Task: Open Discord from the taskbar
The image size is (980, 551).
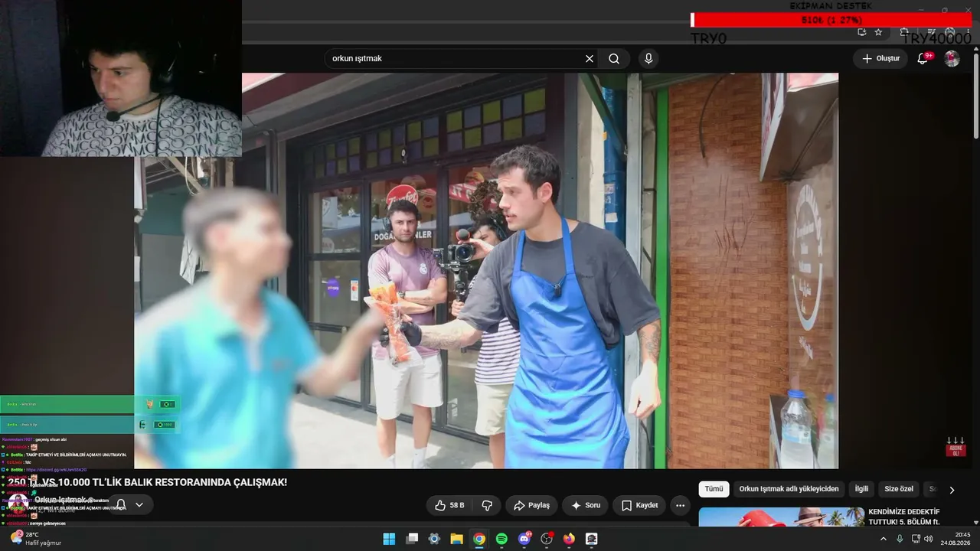Action: tap(524, 539)
